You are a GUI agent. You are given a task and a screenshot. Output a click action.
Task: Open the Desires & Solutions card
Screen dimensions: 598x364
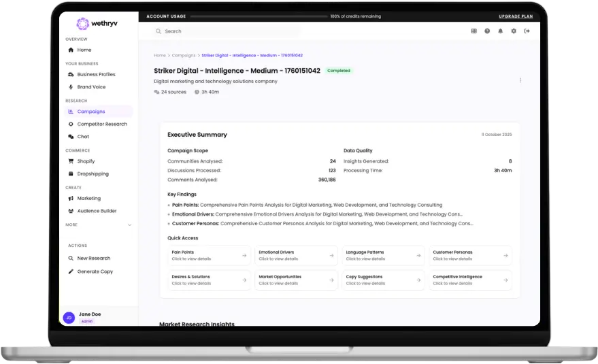click(209, 280)
